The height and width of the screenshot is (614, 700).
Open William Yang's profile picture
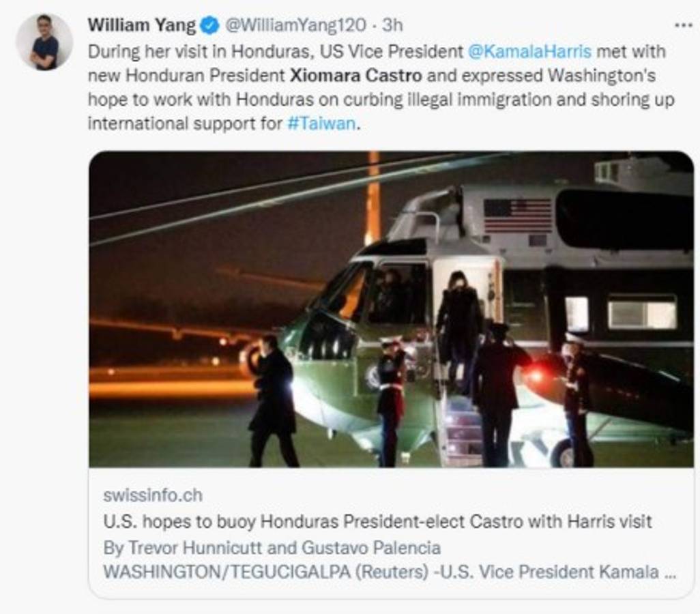click(44, 42)
